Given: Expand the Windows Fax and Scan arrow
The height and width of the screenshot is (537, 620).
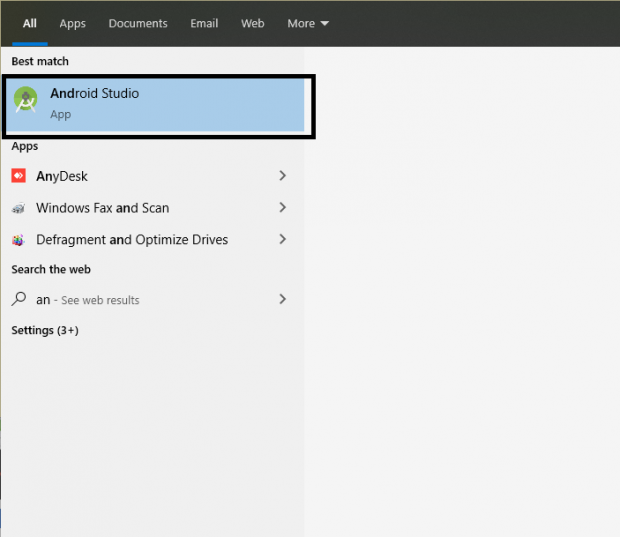Looking at the screenshot, I should pyautogui.click(x=283, y=208).
